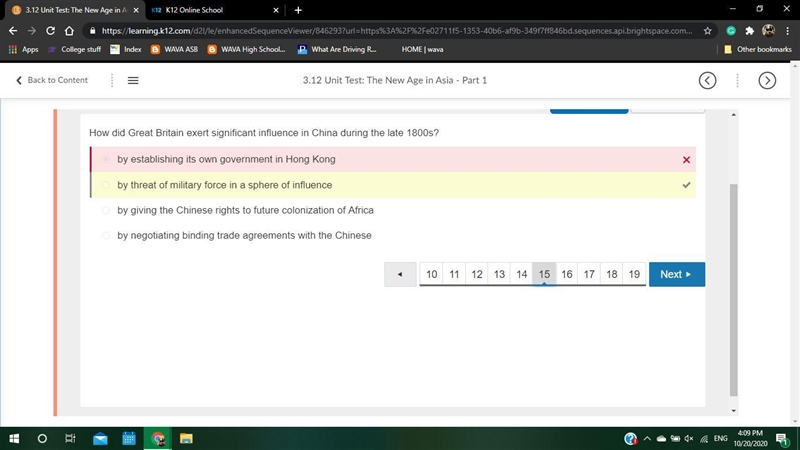This screenshot has height=450, width=800.
Task: Go to previous activity circle arrow
Action: coord(707,80)
